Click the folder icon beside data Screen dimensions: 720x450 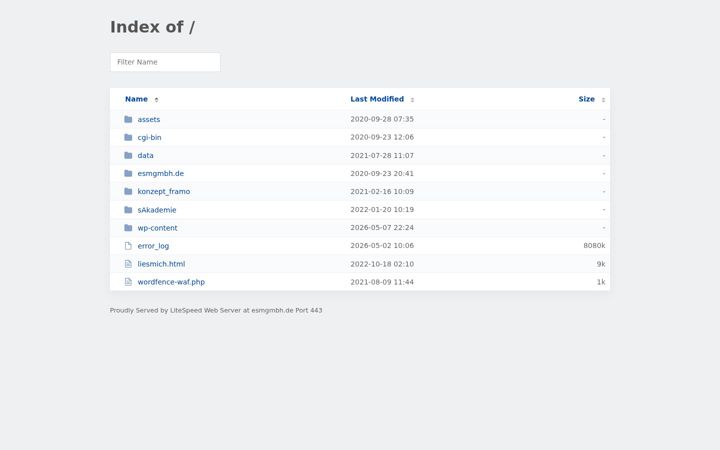(x=128, y=155)
